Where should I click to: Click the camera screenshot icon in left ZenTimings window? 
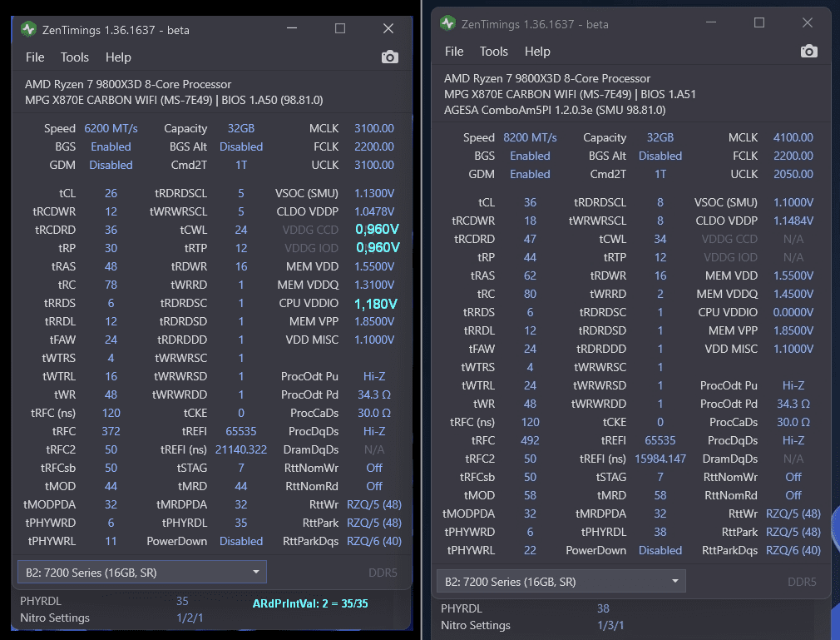[389, 57]
